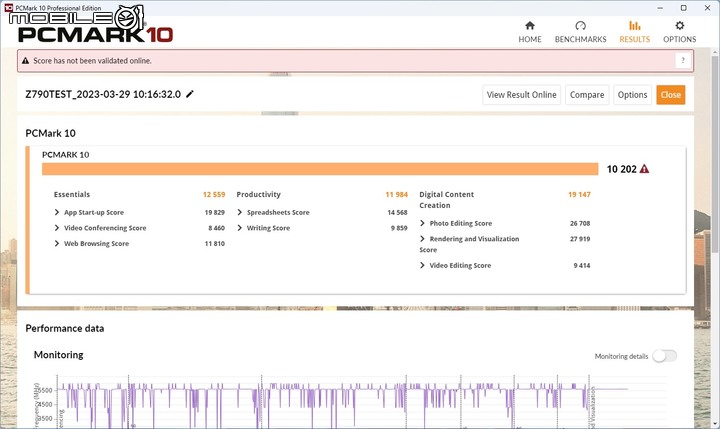Click the overall score 10 202
The image size is (720, 429).
tap(622, 169)
